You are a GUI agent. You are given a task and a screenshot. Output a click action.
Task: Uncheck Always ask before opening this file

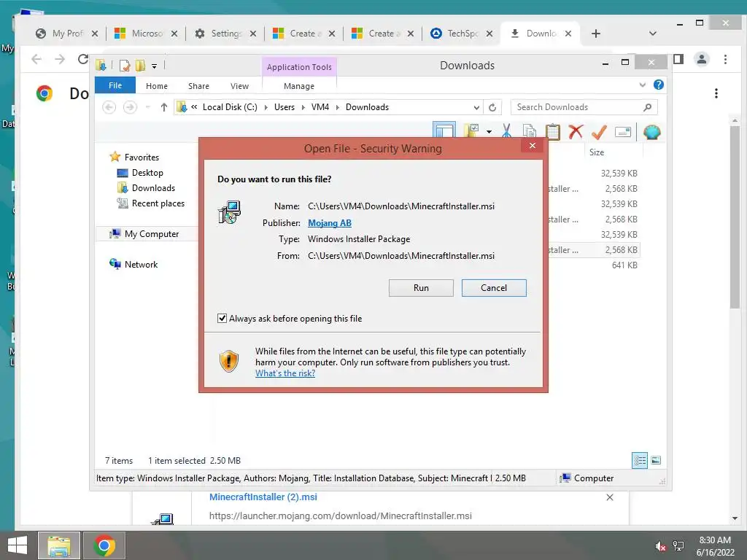click(x=222, y=318)
